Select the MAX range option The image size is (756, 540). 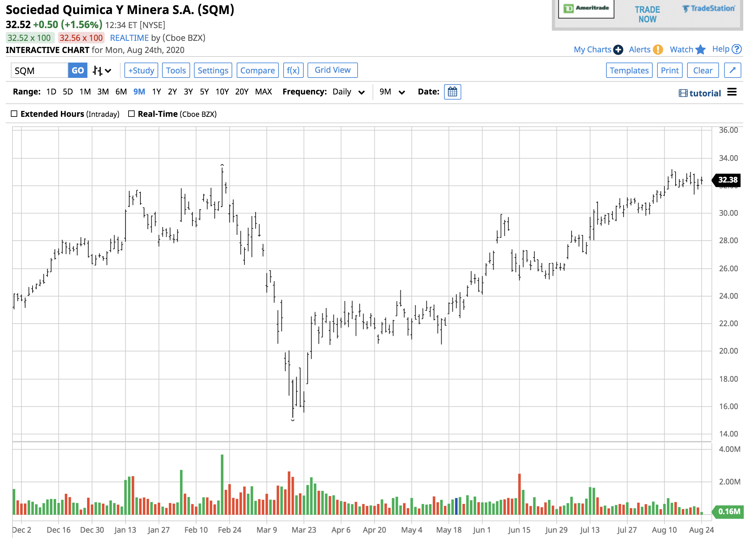coord(263,92)
